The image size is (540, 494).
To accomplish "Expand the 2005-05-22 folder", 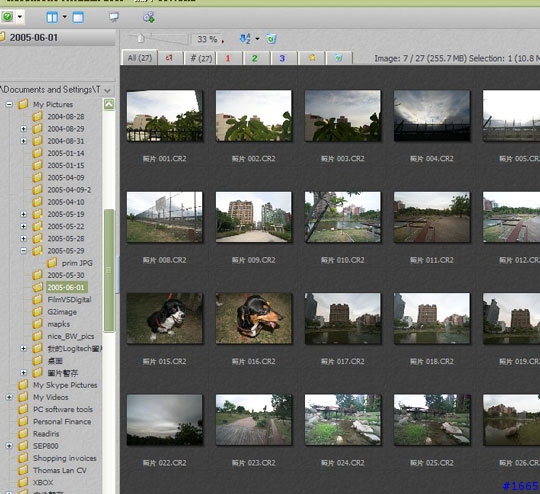I will (x=23, y=226).
